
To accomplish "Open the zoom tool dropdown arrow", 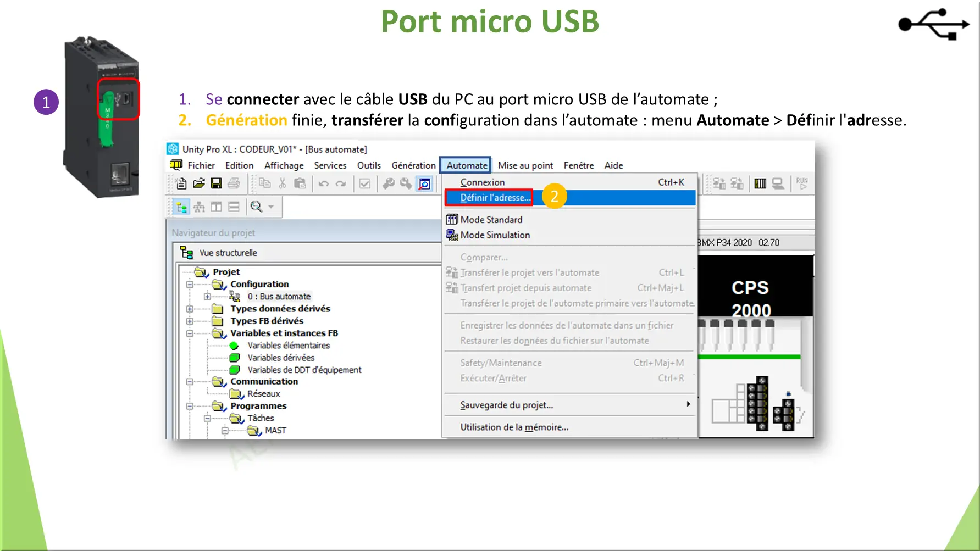I will tap(271, 207).
